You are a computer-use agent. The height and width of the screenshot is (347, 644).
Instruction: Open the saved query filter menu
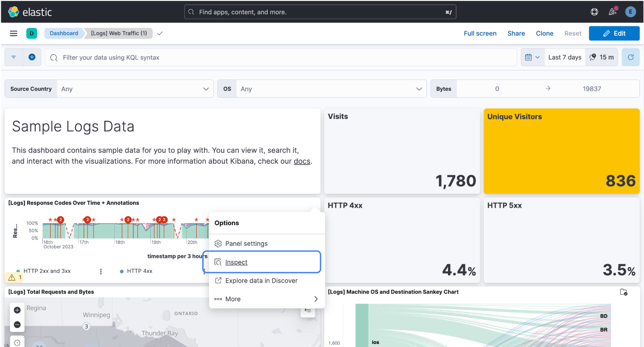(x=14, y=57)
